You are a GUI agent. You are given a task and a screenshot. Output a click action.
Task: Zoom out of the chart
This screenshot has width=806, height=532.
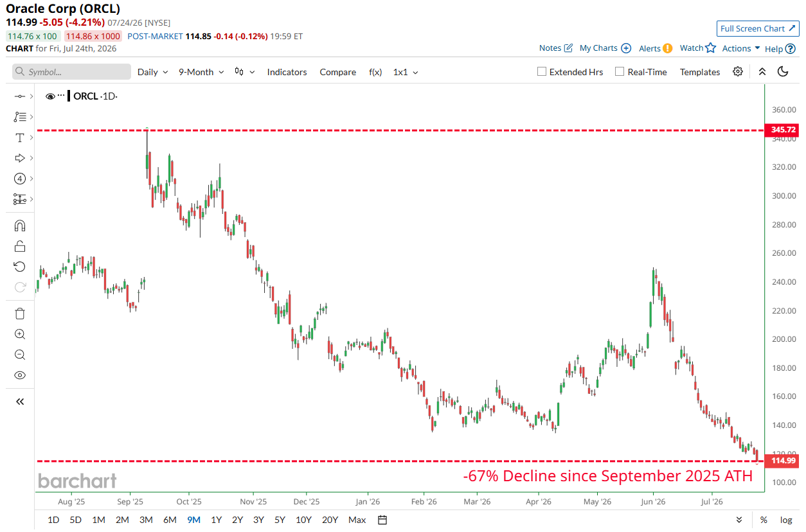tap(20, 355)
